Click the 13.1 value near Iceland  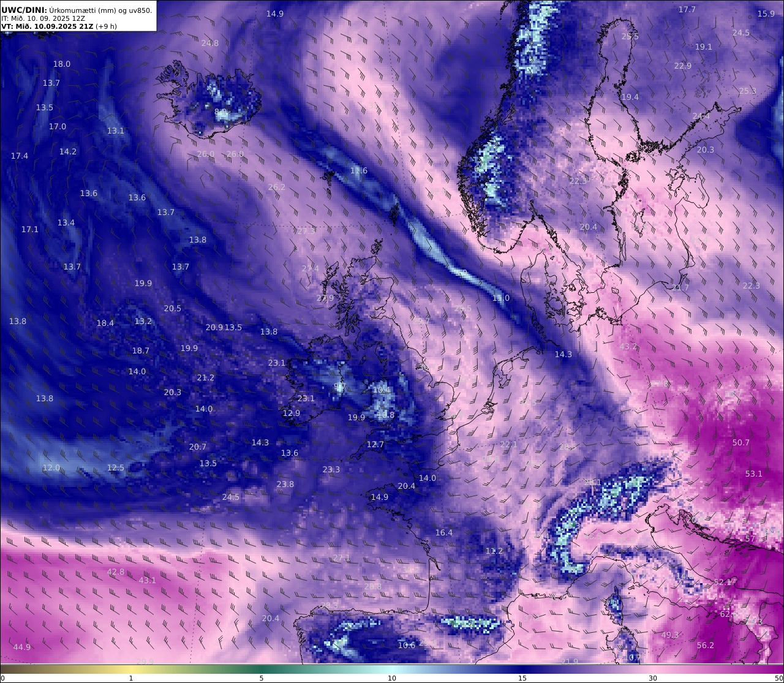click(x=116, y=131)
